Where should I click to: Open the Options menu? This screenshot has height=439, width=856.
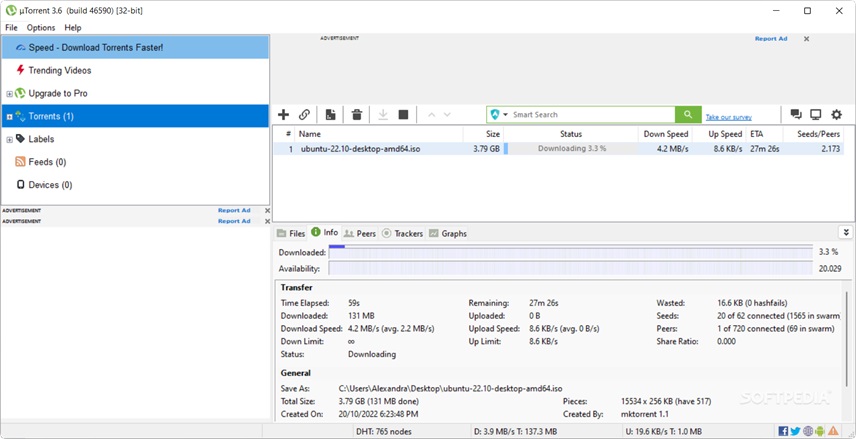point(41,27)
